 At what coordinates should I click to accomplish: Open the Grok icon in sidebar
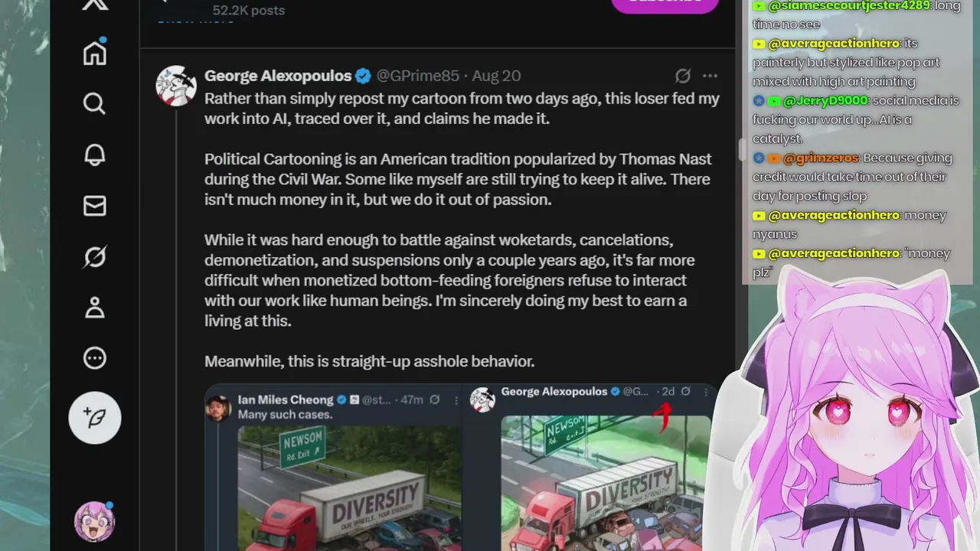[95, 256]
